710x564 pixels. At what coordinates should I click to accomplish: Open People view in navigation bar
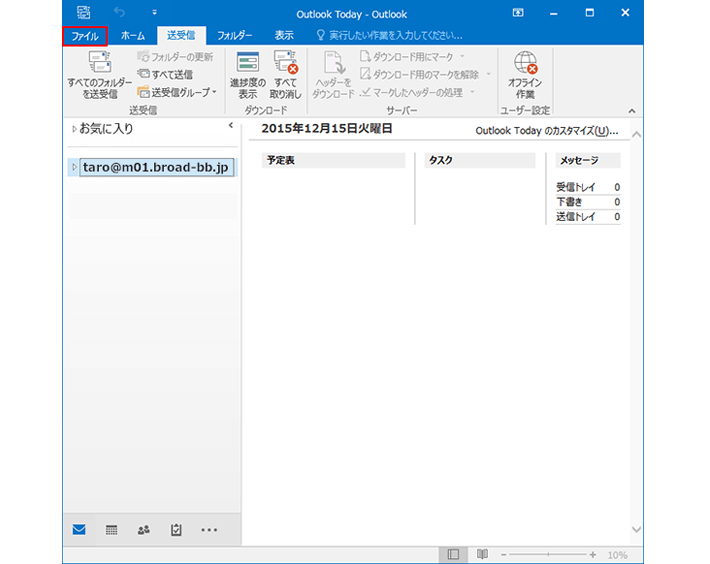pyautogui.click(x=143, y=529)
